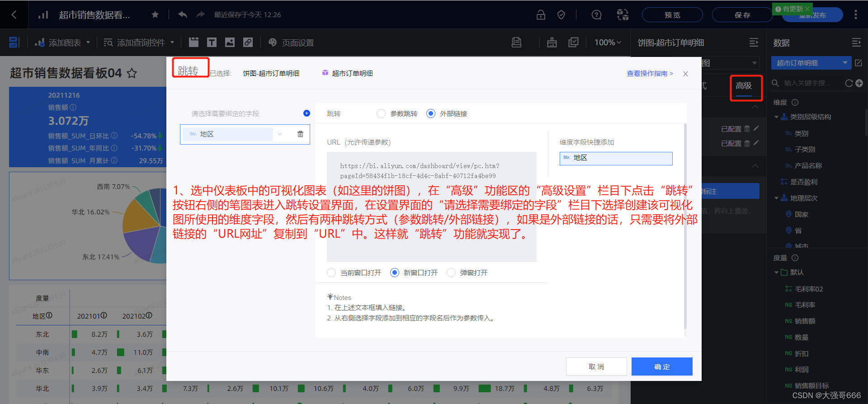The width and height of the screenshot is (868, 404).
Task: Collapse the 饼图-超市订单明细 panel icon
Action: 754,42
